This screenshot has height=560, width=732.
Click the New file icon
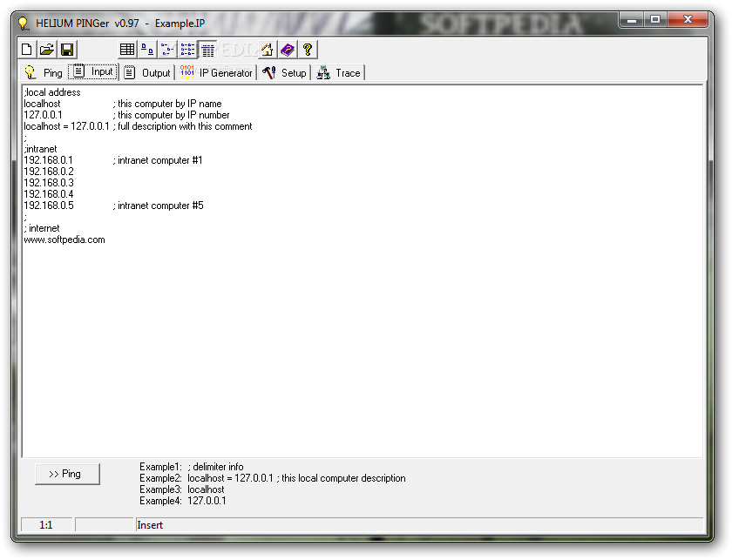click(27, 50)
